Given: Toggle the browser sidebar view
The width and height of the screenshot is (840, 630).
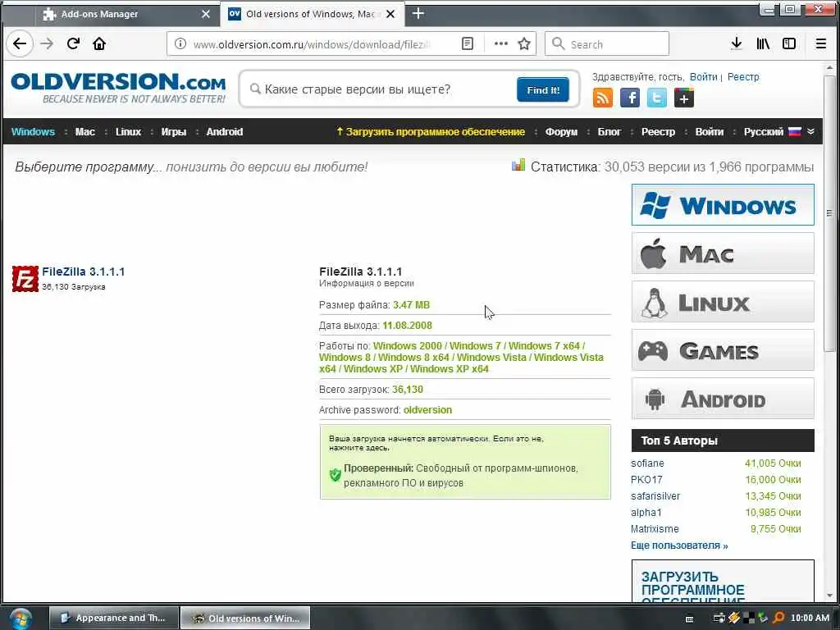Looking at the screenshot, I should pyautogui.click(x=789, y=44).
